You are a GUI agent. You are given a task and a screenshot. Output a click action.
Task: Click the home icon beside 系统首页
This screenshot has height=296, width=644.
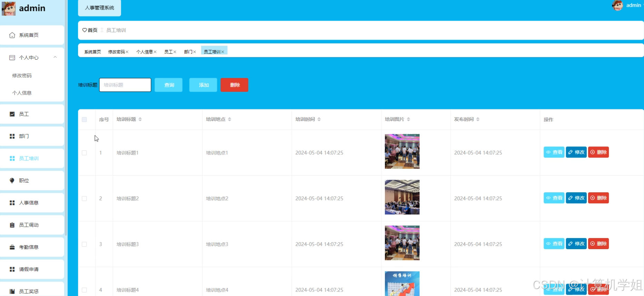click(12, 35)
